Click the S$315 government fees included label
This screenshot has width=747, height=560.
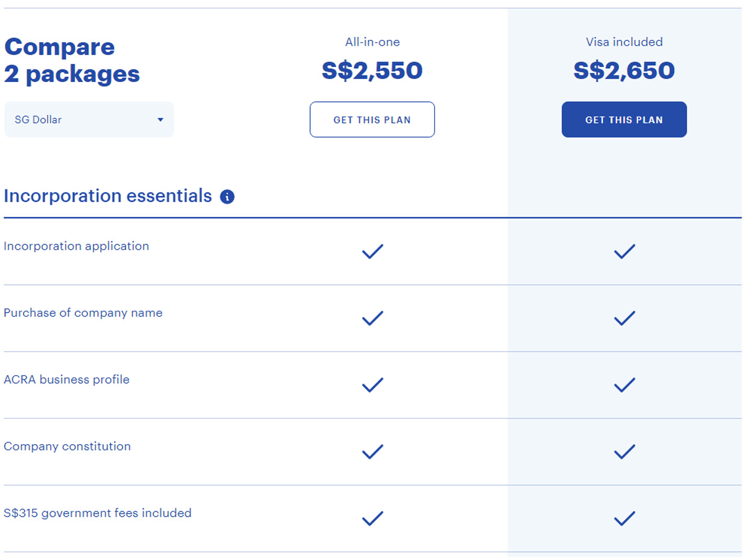pyautogui.click(x=98, y=513)
